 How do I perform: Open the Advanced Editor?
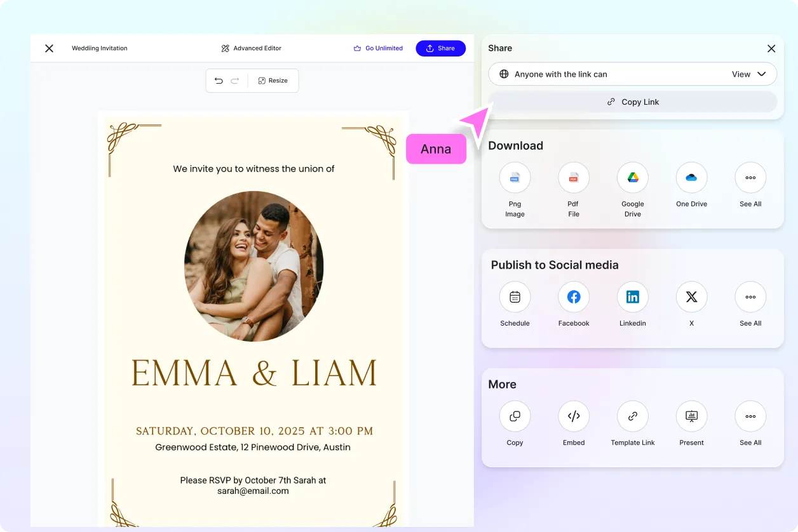pos(251,48)
